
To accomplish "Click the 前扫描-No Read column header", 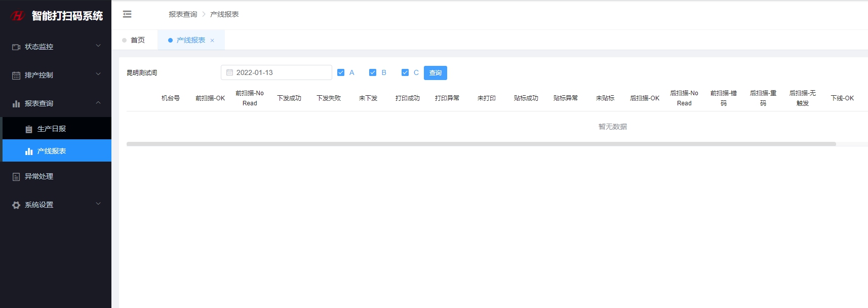I will [x=250, y=98].
